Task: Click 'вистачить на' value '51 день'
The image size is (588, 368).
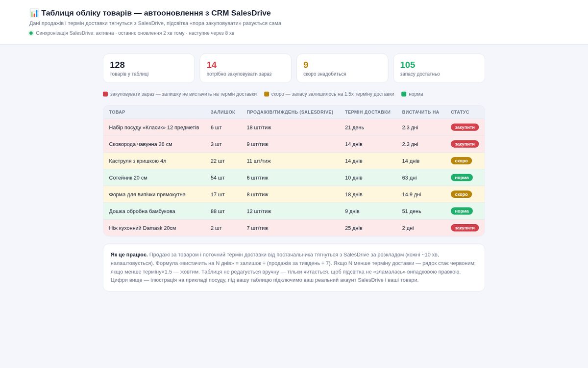Action: pyautogui.click(x=412, y=211)
